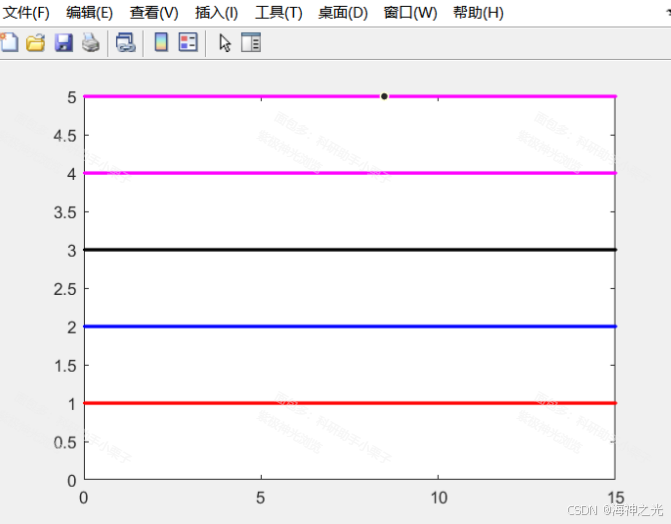Screen dimensions: 671x524
Task: Select the red line at y=1
Action: 350,403
